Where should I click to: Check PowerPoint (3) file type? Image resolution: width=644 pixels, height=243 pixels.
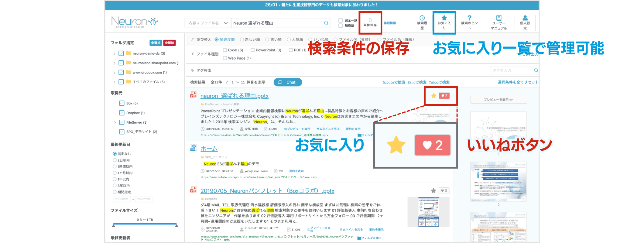tap(252, 50)
